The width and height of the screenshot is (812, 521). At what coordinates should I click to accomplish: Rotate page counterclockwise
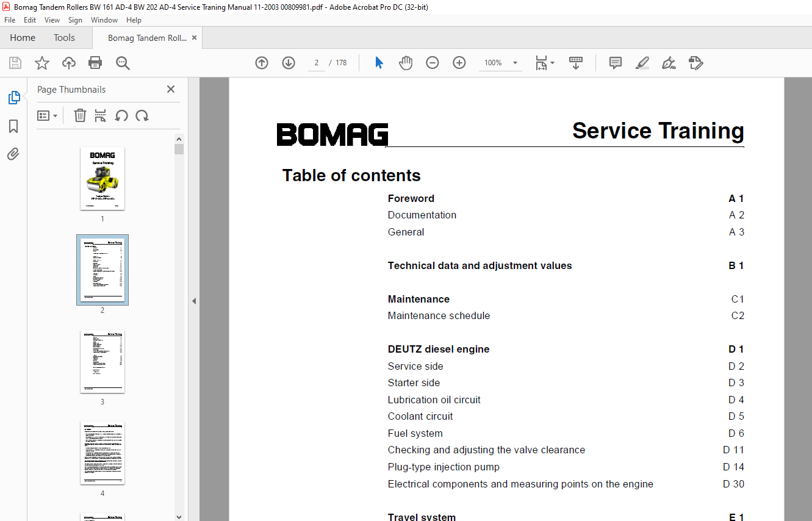pyautogui.click(x=121, y=115)
